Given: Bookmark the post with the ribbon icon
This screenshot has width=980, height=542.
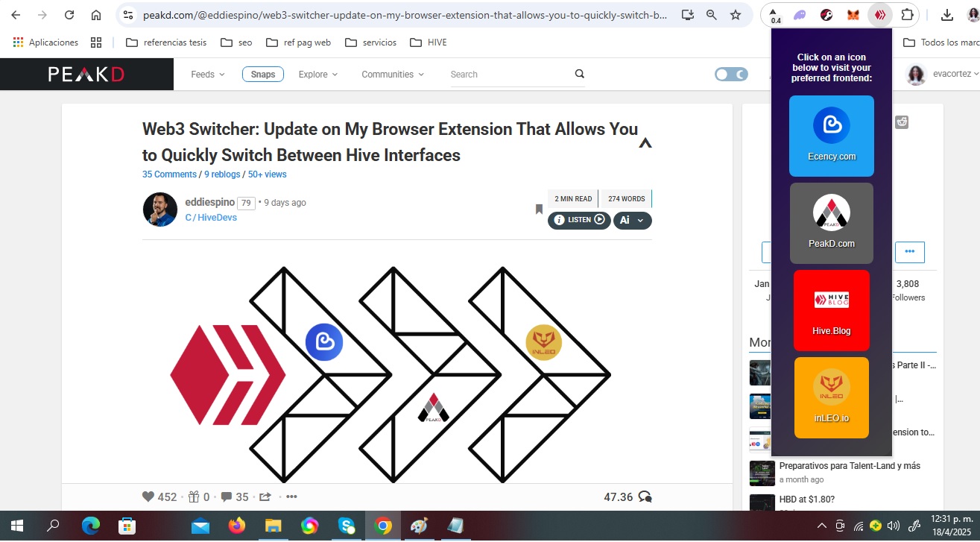Looking at the screenshot, I should click(539, 209).
